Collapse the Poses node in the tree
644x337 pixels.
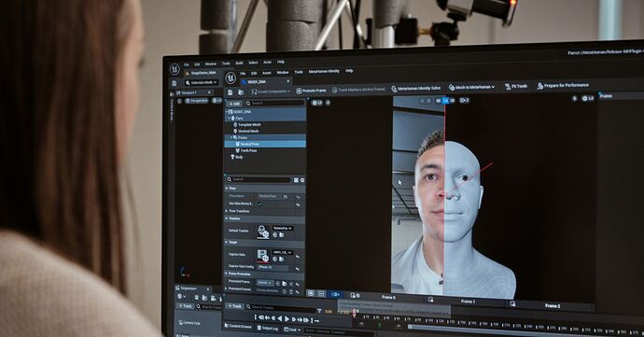[x=232, y=137]
